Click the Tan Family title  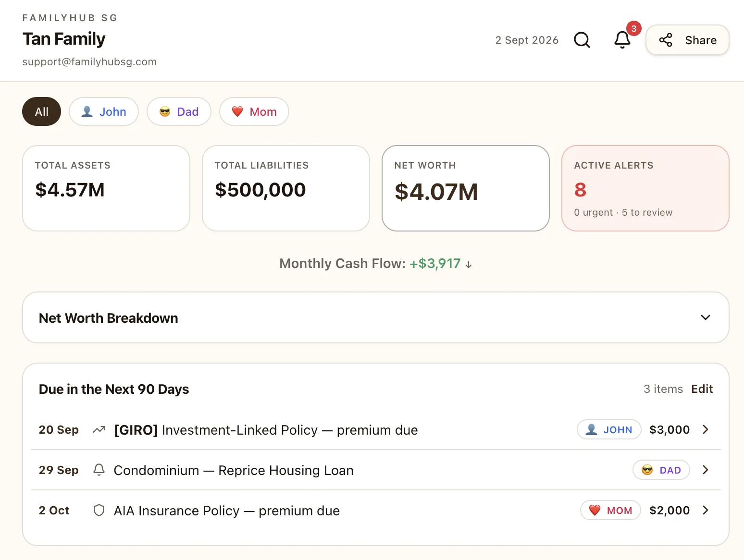(x=64, y=39)
